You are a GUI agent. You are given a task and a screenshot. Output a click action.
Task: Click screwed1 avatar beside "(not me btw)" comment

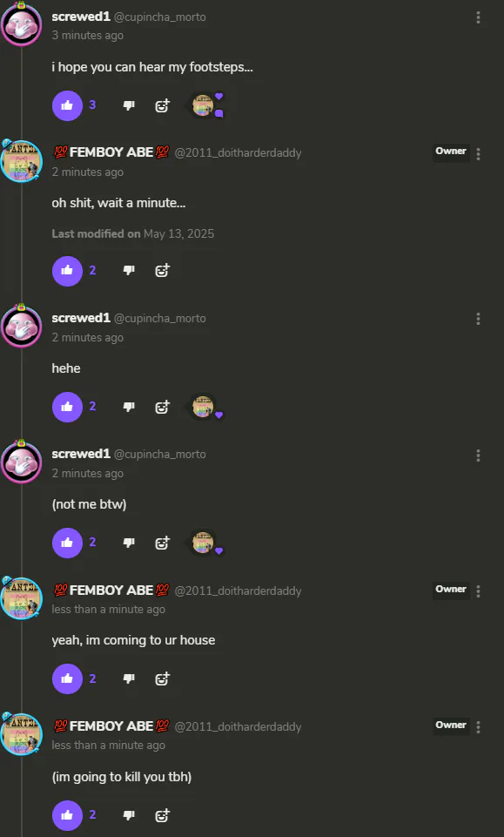point(22,462)
